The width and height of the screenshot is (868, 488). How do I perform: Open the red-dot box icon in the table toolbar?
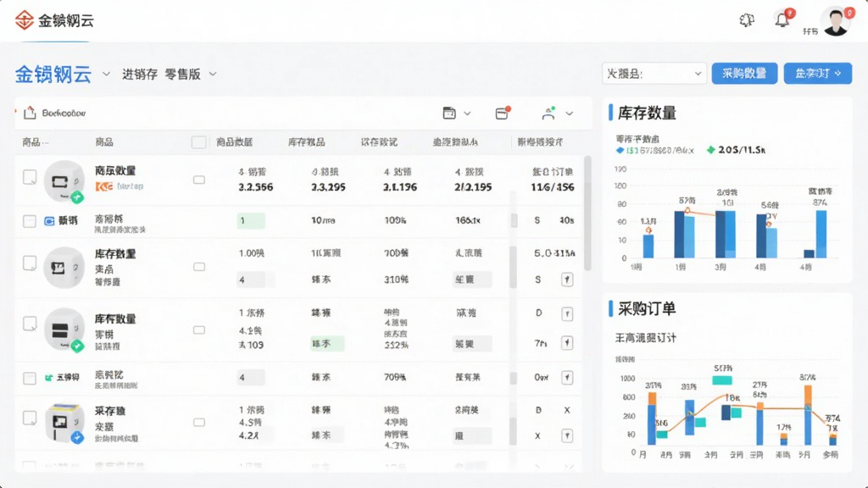point(502,113)
